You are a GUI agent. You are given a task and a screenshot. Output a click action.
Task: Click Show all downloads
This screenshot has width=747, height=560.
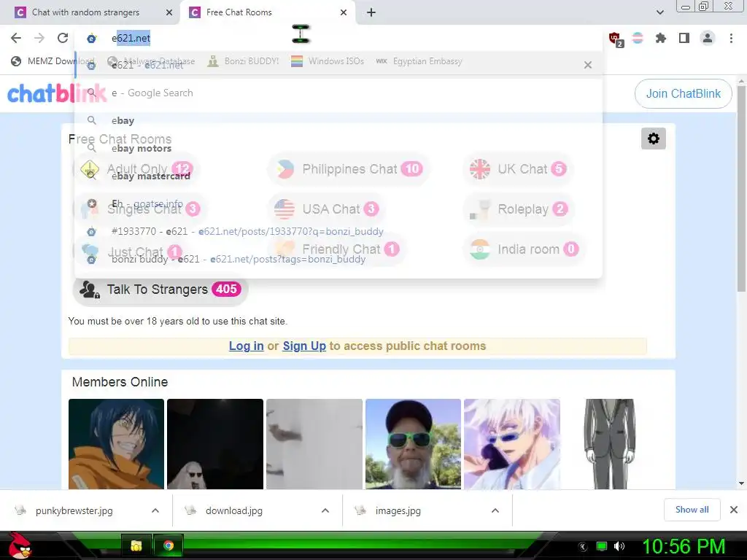[692, 510]
